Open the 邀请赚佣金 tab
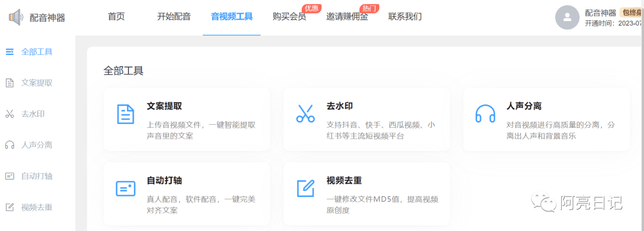Screen dimensions: 644x231 point(347,17)
